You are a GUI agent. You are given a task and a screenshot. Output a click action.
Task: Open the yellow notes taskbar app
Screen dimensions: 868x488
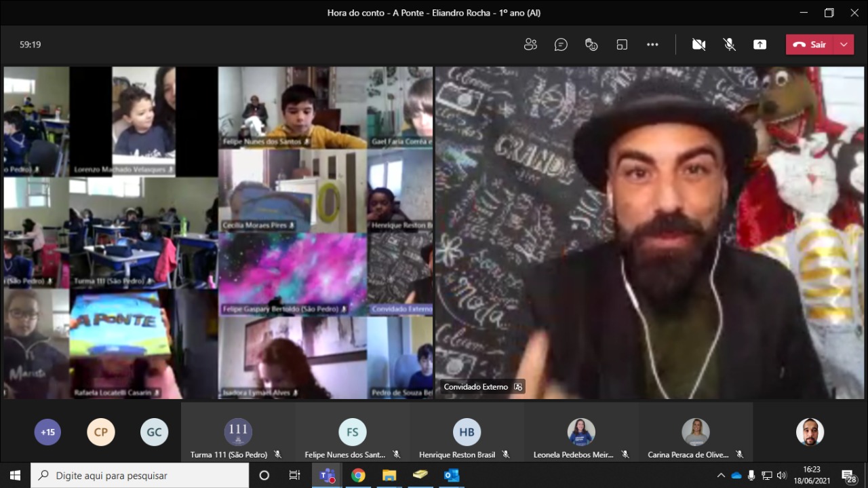(x=420, y=475)
